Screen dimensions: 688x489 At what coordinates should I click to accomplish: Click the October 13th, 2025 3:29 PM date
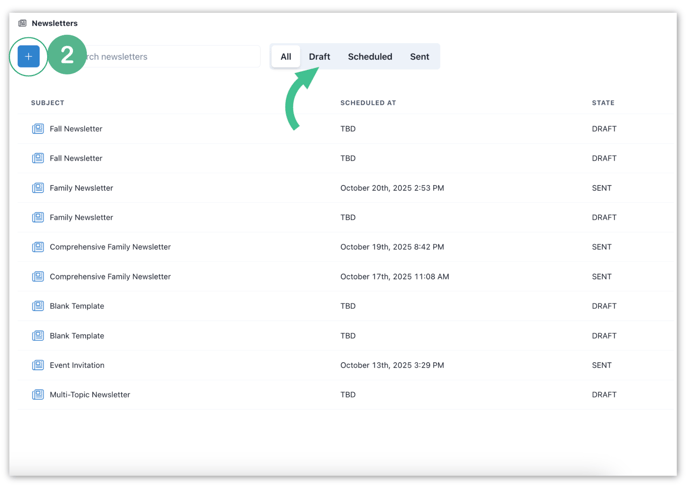pyautogui.click(x=392, y=365)
